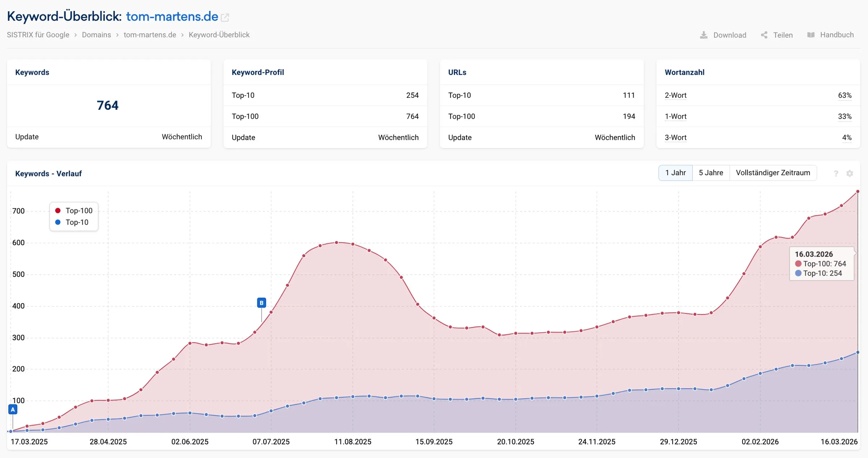The image size is (868, 458).
Task: Click the Wortanzahl card heading
Action: [x=684, y=72]
